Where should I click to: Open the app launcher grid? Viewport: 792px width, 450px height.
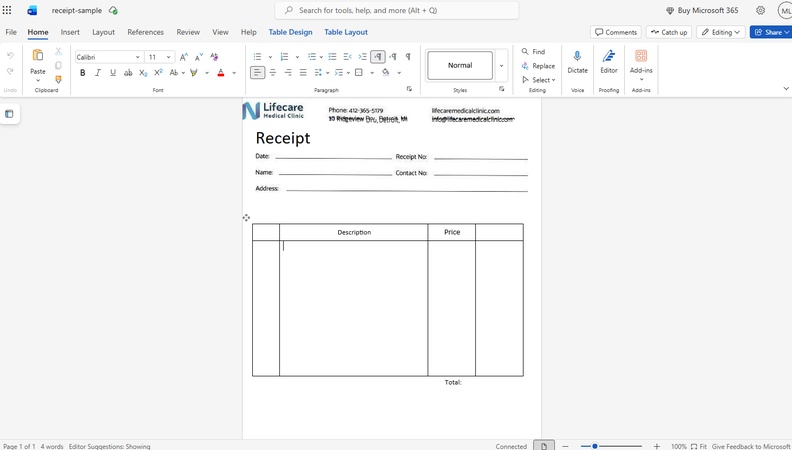pos(7,10)
